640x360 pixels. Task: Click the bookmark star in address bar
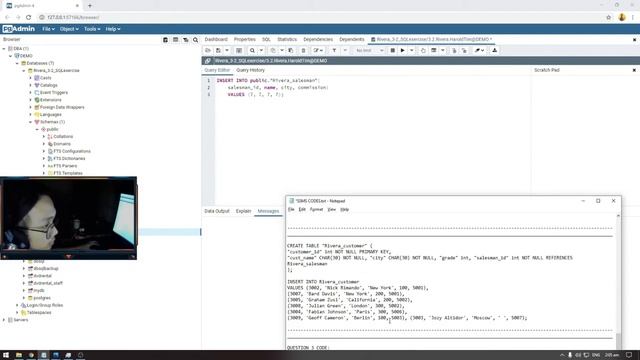pos(609,17)
